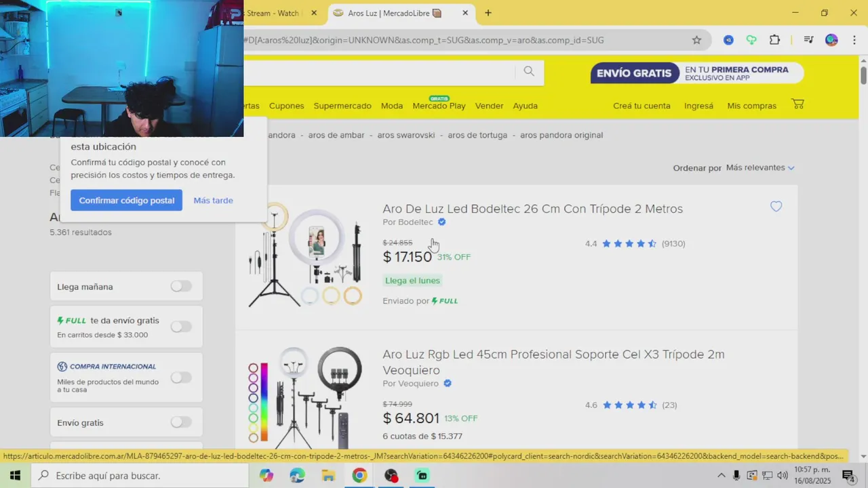Open Mis compras
The width and height of the screenshot is (868, 488).
point(751,106)
